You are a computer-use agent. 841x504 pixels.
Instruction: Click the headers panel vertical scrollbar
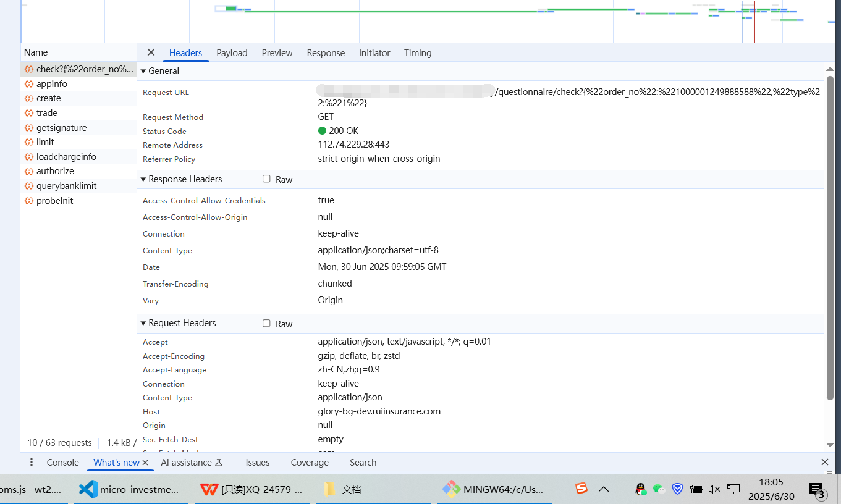[x=830, y=238]
